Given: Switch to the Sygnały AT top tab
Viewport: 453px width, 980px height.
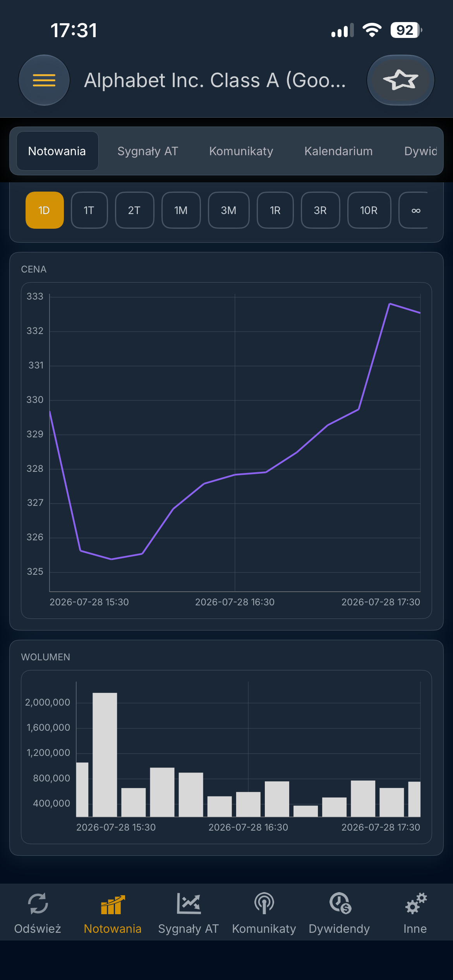Looking at the screenshot, I should 148,151.
